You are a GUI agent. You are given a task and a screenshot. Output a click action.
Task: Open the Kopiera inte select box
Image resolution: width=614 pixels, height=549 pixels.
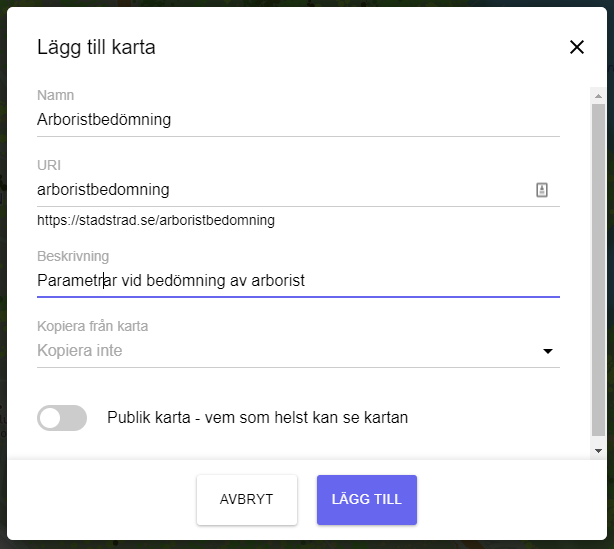(x=298, y=351)
